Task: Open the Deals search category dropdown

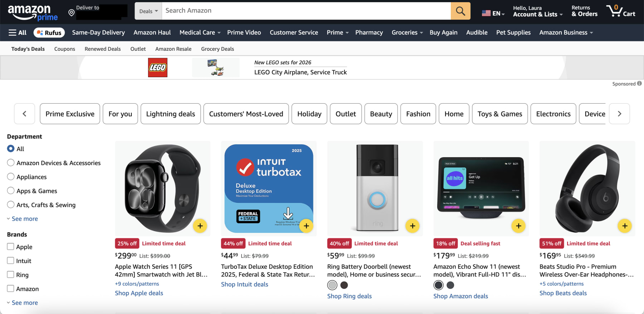Action: pyautogui.click(x=148, y=11)
